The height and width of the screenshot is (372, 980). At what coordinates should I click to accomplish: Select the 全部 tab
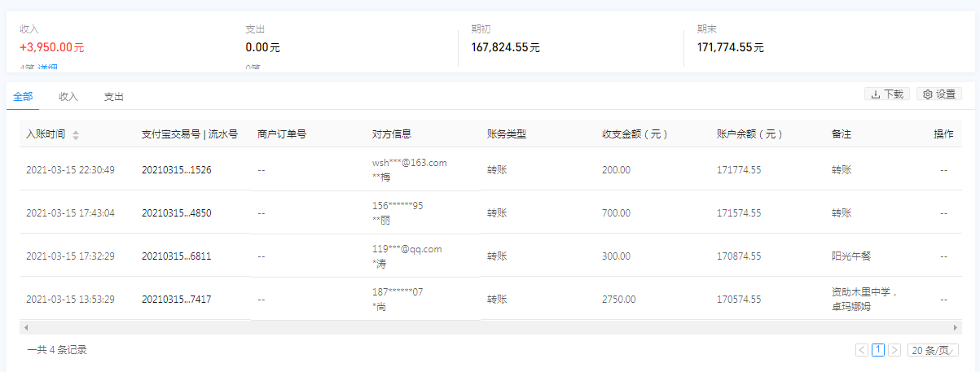click(23, 97)
